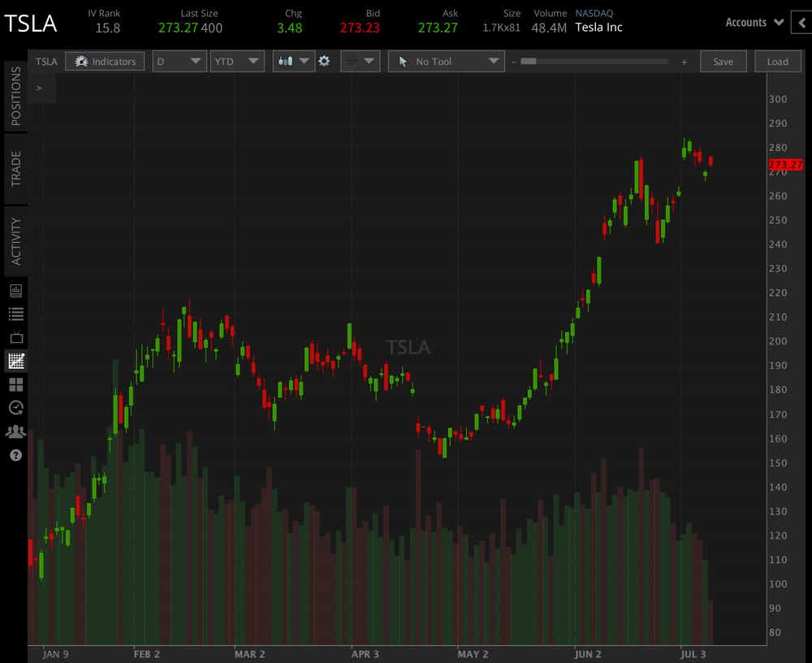The image size is (812, 663).
Task: Switch to the POSITIONS side tab
Action: coord(16,96)
